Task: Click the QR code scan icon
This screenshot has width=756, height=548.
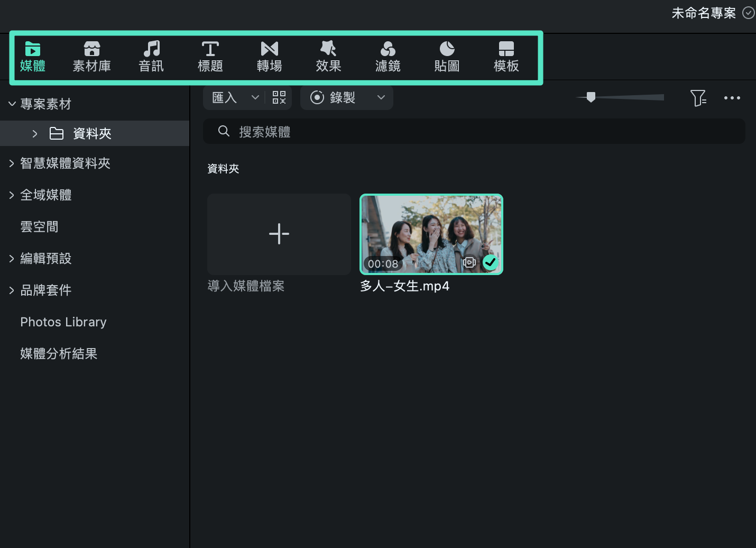Action: (279, 97)
